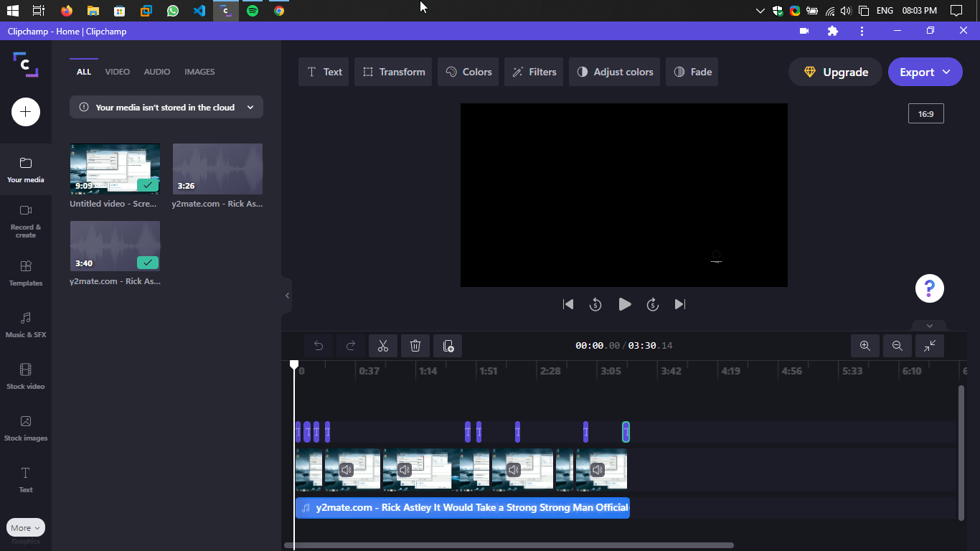The image size is (980, 551).
Task: Rewind five seconds
Action: 595,304
